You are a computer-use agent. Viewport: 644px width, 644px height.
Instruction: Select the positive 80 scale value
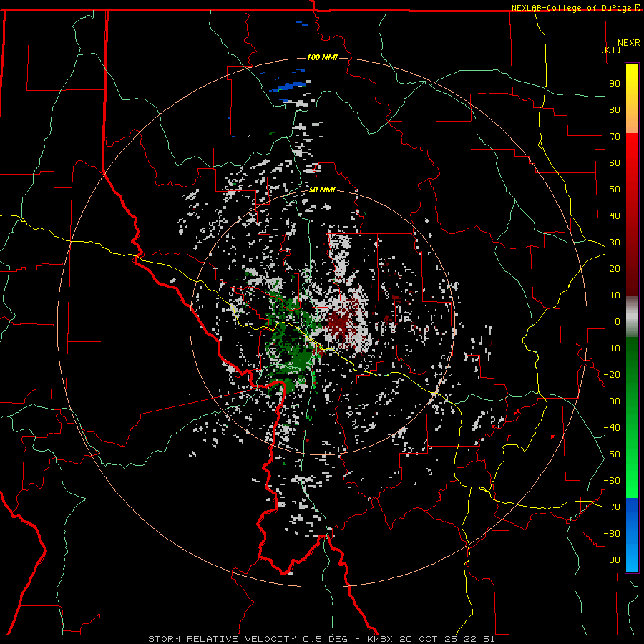(x=615, y=109)
